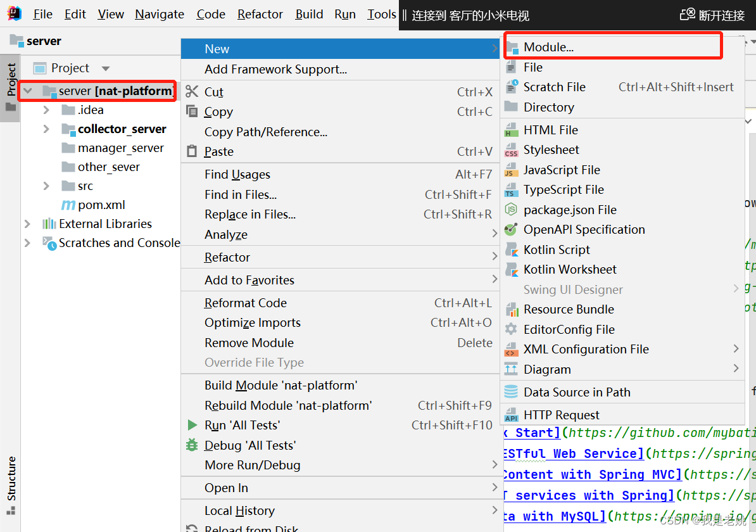
Task: Open the Project view dropdown arrow
Action: 106,68
